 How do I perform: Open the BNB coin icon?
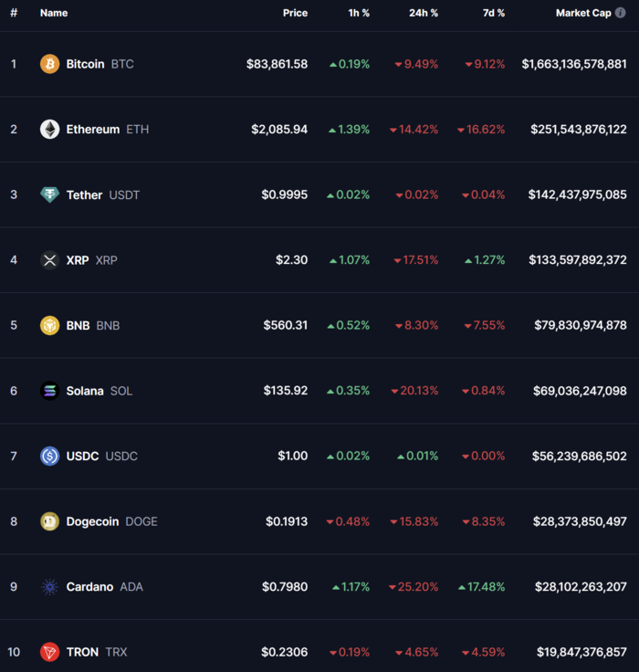pos(49,325)
